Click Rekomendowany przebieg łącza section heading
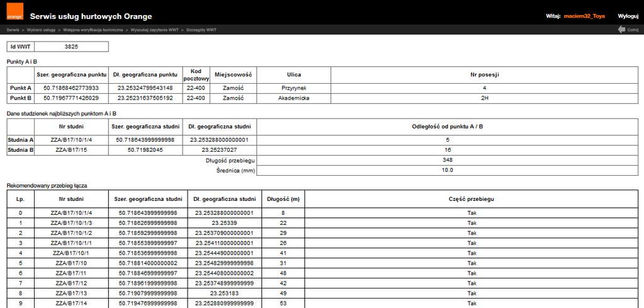The width and height of the screenshot is (644, 308). pyautogui.click(x=47, y=186)
